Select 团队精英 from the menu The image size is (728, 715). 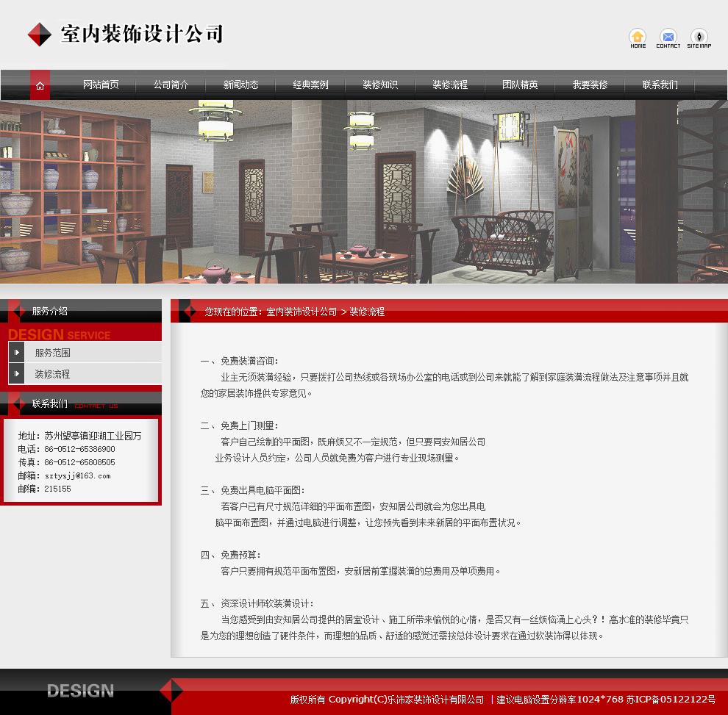click(521, 85)
